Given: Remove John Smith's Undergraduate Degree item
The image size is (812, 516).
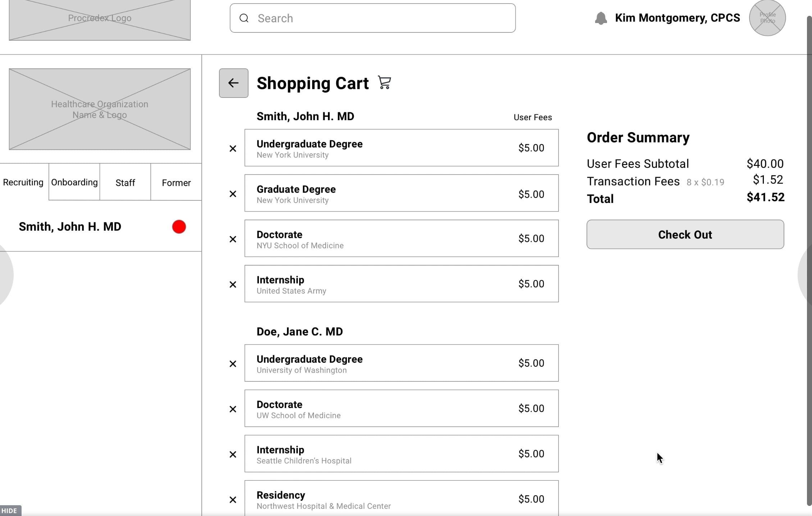Looking at the screenshot, I should 233,148.
